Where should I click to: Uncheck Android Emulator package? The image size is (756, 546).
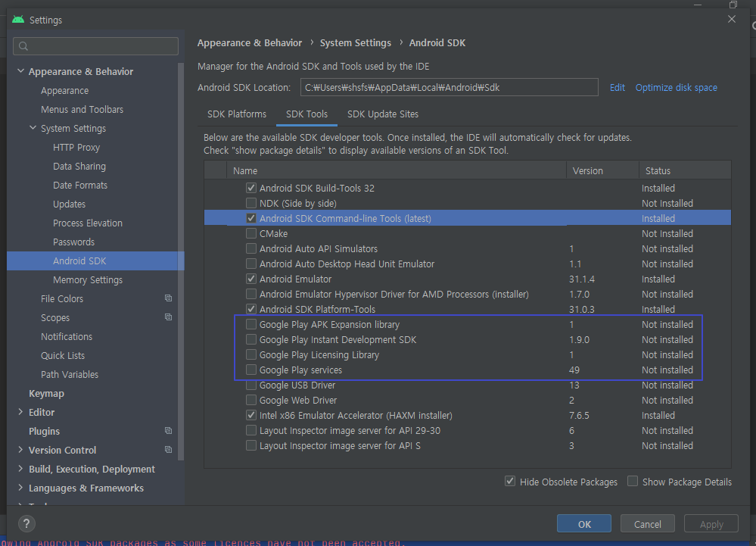point(250,279)
